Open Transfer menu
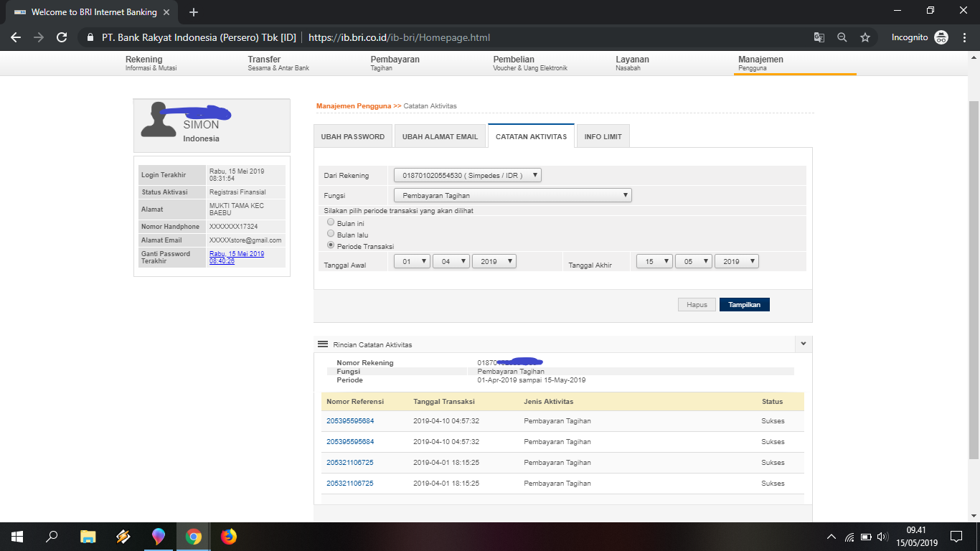 [278, 63]
